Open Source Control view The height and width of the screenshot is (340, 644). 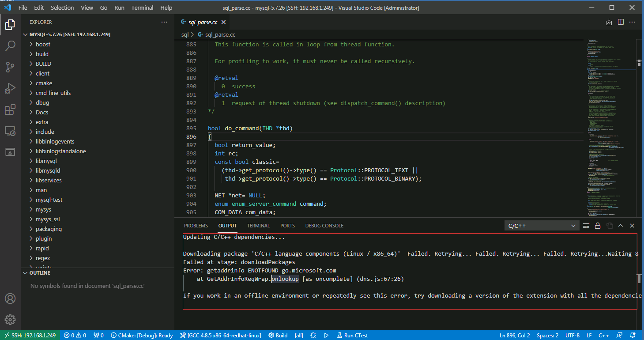coord(10,67)
